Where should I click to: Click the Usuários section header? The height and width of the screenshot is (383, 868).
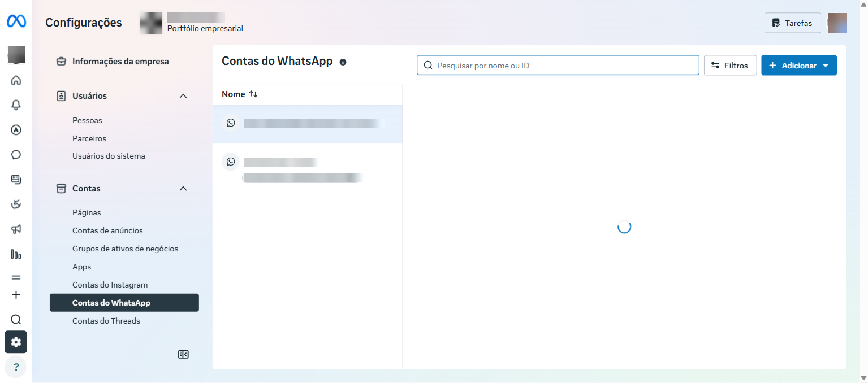124,96
